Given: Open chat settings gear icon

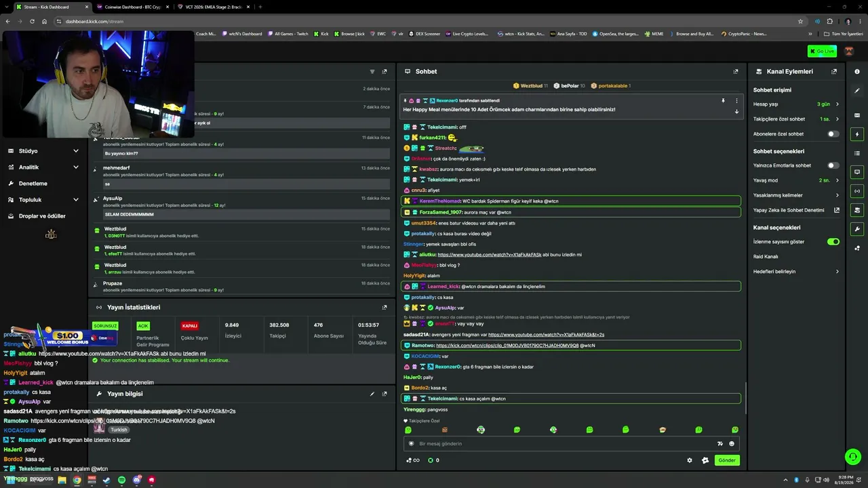Looking at the screenshot, I should click(x=690, y=460).
